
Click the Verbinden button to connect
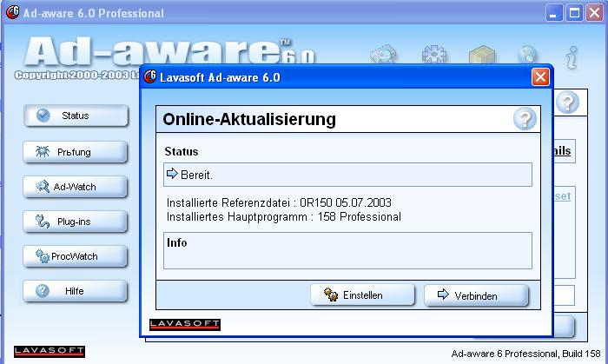pos(476,295)
